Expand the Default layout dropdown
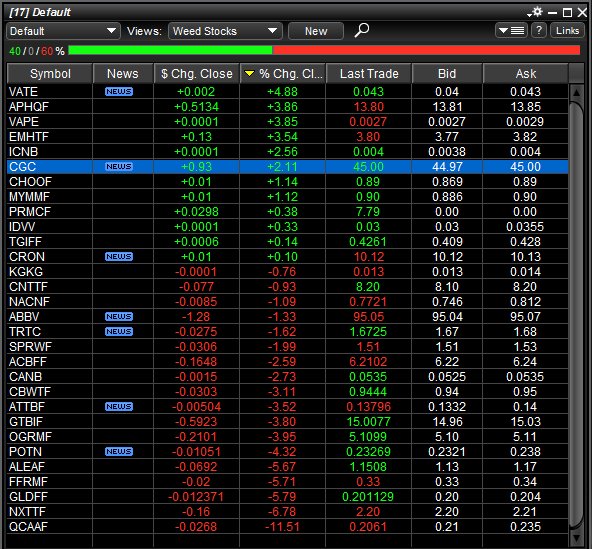This screenshot has width=592, height=549. 63,31
